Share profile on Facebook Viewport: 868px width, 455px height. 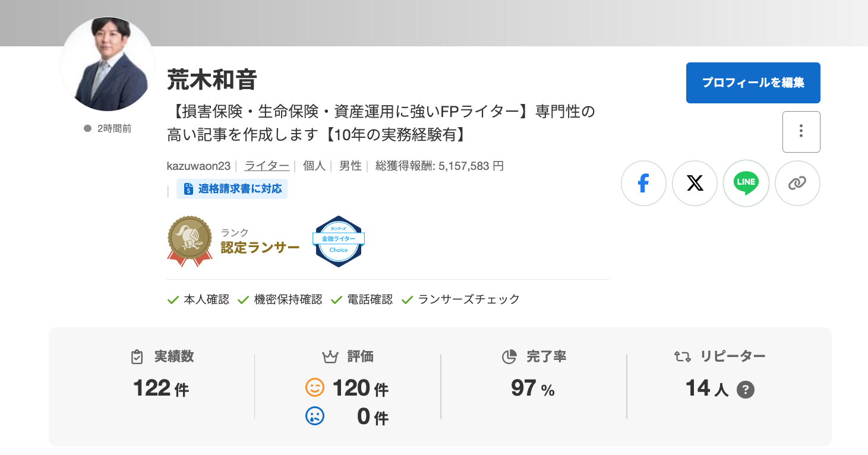point(643,184)
